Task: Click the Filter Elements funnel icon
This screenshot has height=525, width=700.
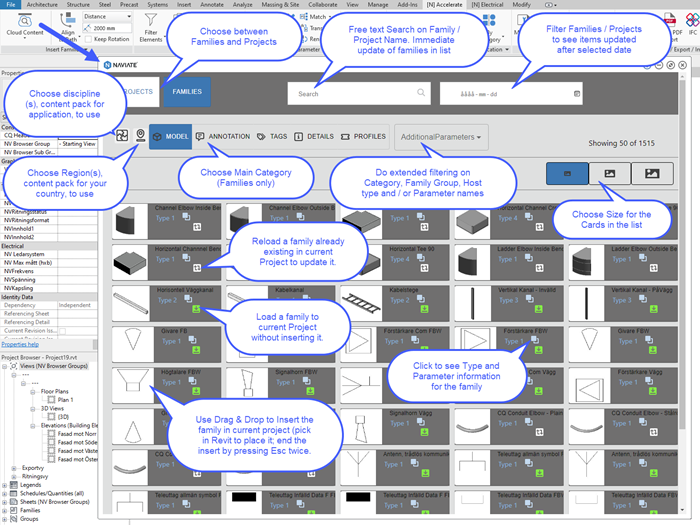Action: (x=151, y=21)
